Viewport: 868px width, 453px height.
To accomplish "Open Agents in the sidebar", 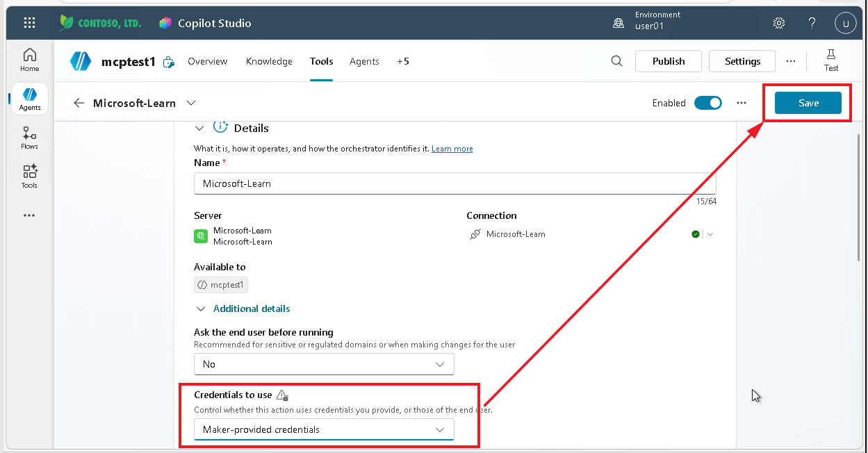I will tap(30, 99).
